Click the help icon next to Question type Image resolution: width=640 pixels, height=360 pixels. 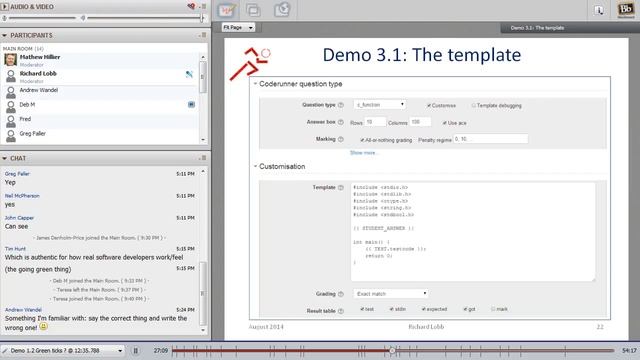pyautogui.click(x=341, y=105)
